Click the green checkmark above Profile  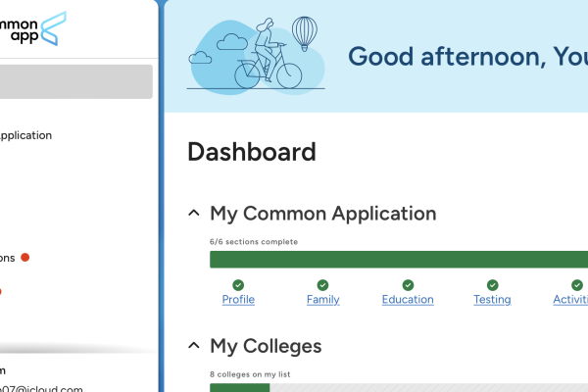tap(238, 285)
